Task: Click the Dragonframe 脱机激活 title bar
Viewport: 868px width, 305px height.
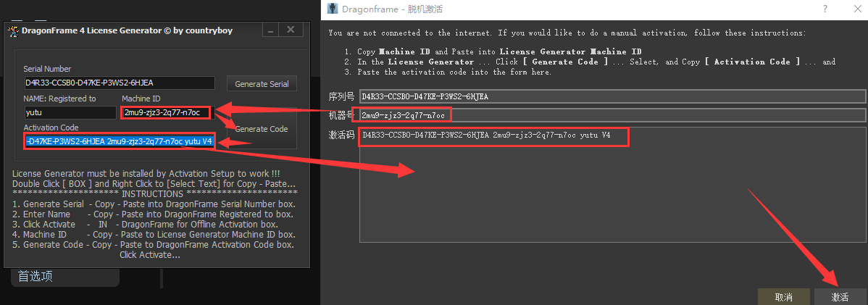Action: coord(580,9)
